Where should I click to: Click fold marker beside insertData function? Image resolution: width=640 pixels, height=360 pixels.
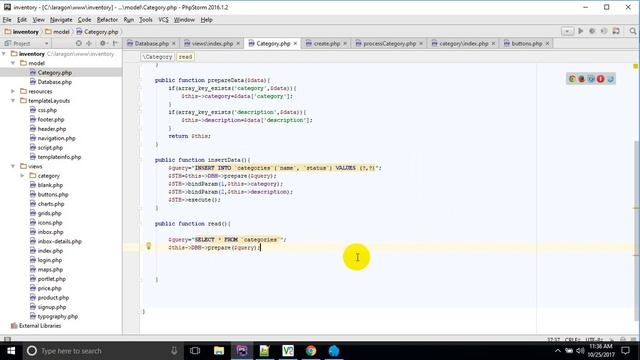140,160
